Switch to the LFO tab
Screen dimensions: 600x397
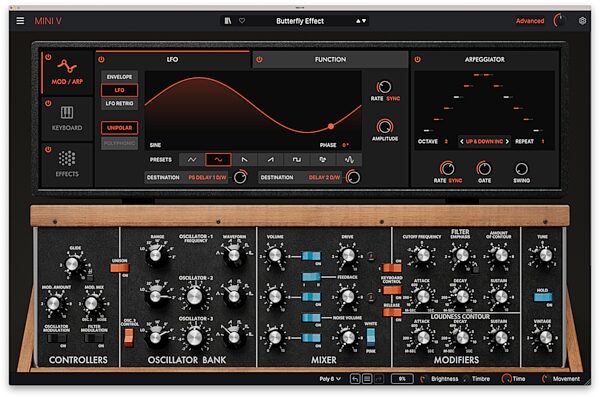click(173, 60)
